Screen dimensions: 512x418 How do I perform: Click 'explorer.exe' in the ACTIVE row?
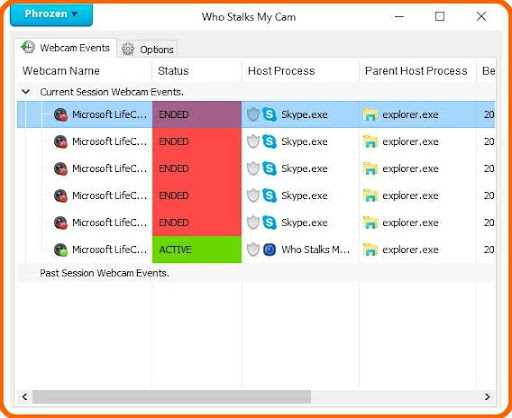[x=410, y=250]
